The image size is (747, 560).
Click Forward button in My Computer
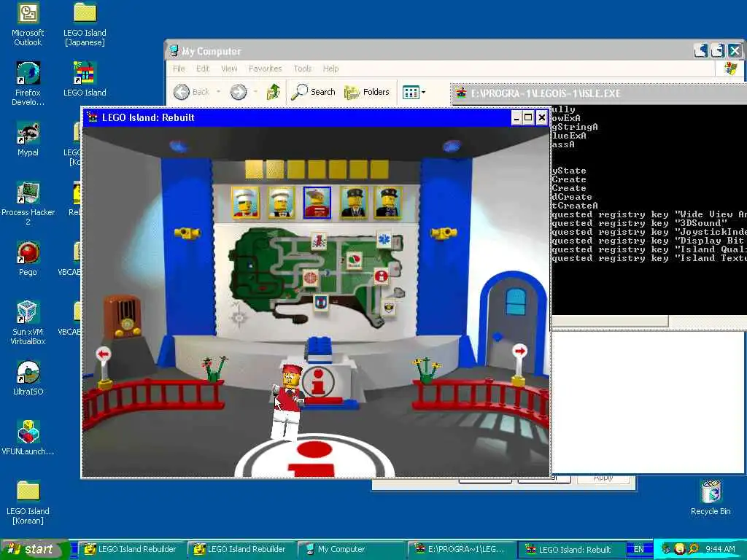tap(239, 92)
